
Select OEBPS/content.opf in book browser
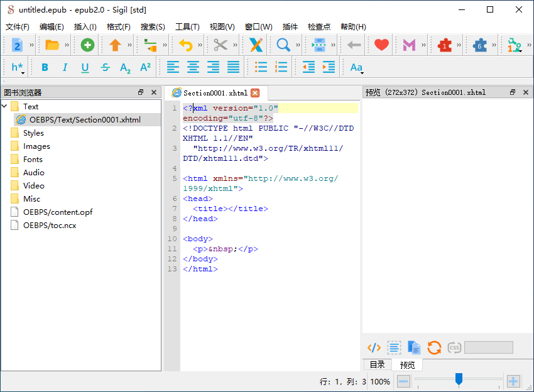coord(58,212)
